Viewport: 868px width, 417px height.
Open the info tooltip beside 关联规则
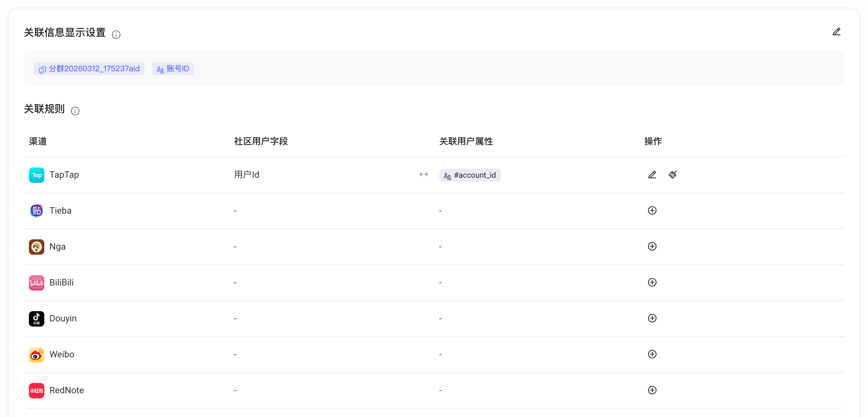(x=75, y=111)
